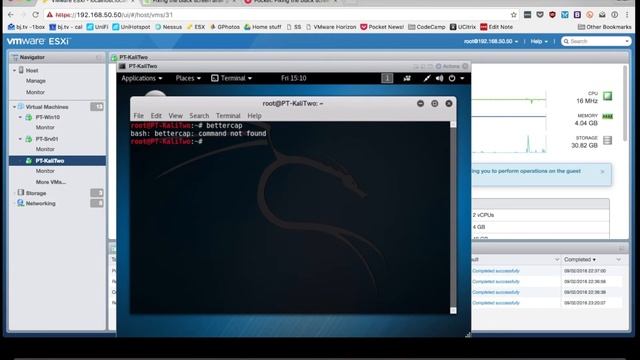The image size is (640, 360).
Task: Open the Chrome three-dot menu
Action: [x=627, y=15]
